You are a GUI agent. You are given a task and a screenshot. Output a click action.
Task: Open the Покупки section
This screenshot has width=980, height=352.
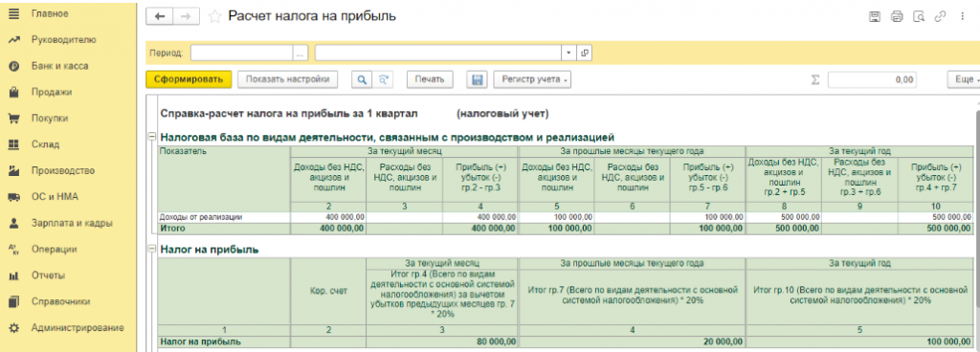[x=50, y=118]
